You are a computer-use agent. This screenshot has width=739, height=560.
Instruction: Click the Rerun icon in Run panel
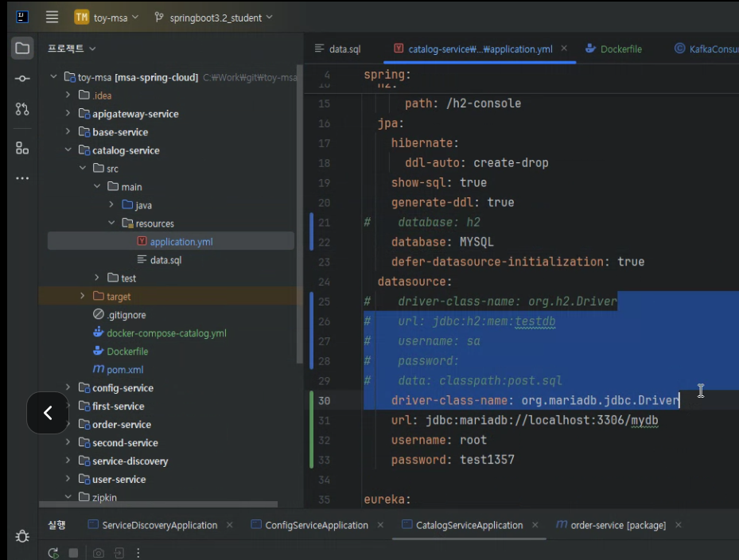coord(53,553)
